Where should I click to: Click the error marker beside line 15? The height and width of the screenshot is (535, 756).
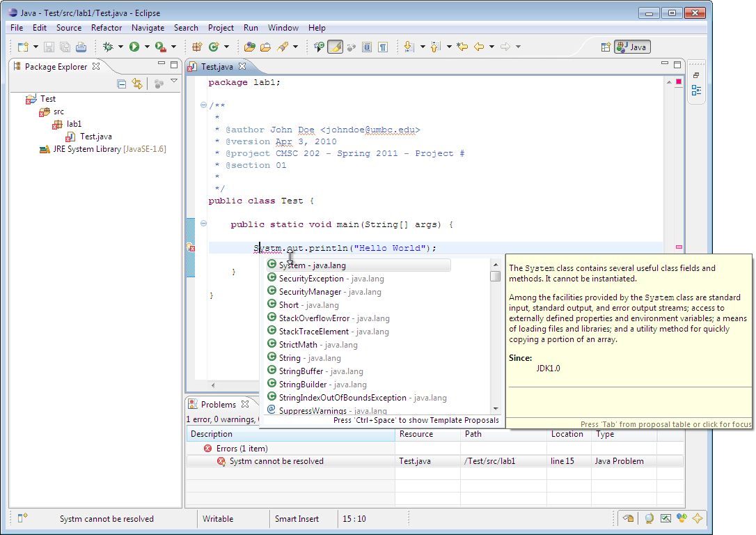[x=191, y=247]
